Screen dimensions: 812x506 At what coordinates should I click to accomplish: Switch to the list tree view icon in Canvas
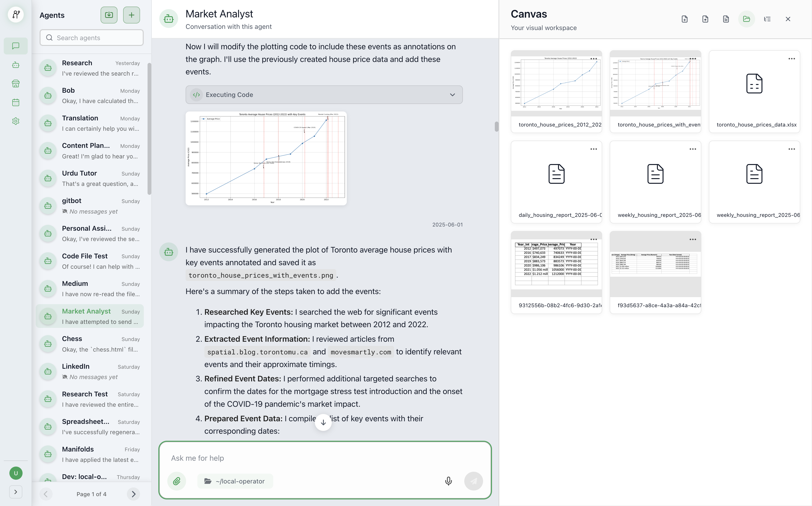coord(767,19)
